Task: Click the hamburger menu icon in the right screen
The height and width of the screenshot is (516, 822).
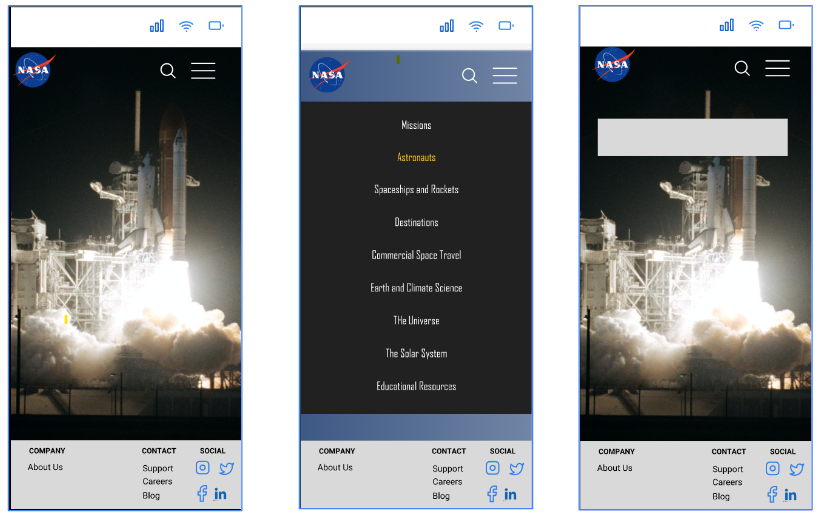Action: (x=777, y=68)
